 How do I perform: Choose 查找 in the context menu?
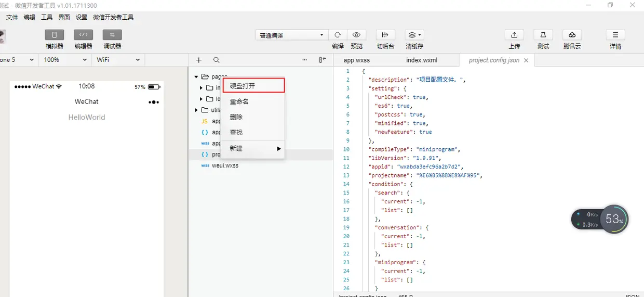tap(252, 133)
